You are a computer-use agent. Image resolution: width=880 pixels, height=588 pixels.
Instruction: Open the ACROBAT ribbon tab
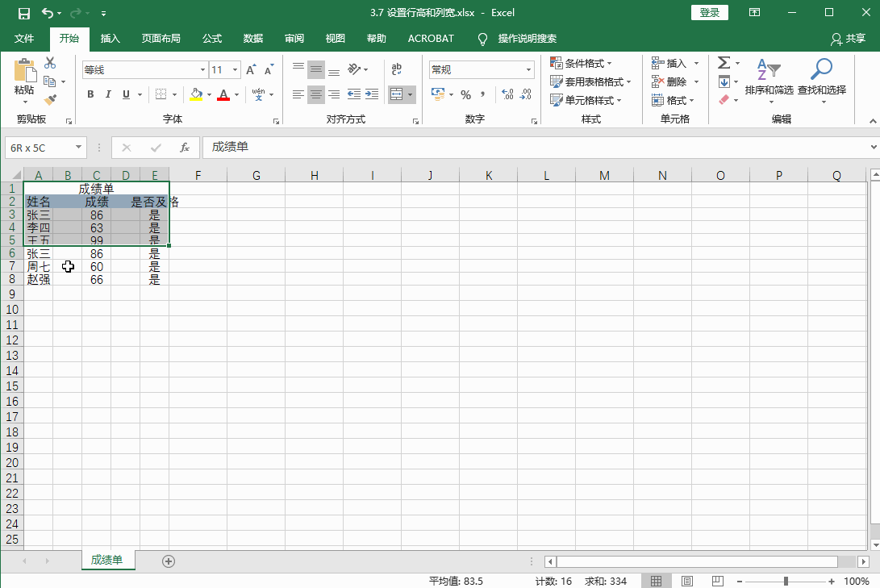[430, 38]
